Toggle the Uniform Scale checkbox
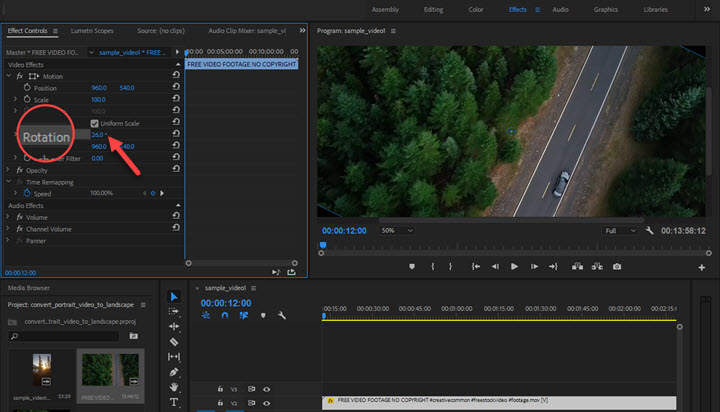 95,123
